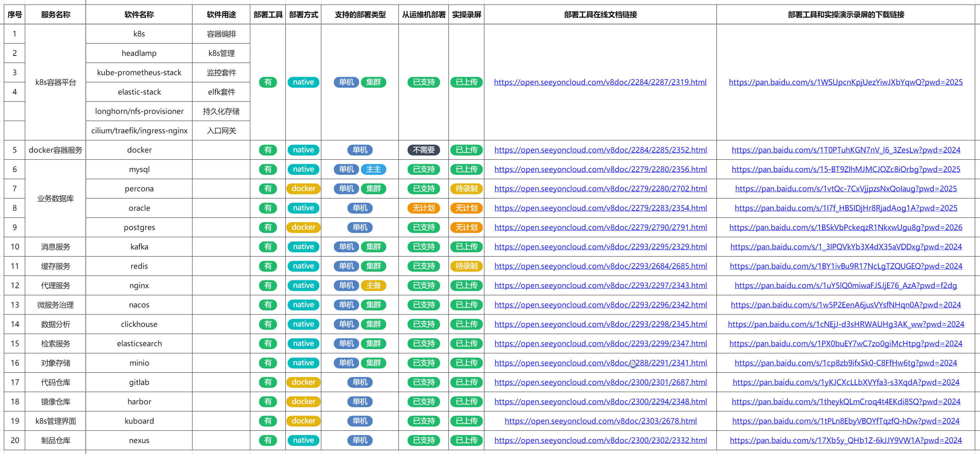Follow the Baidu pan download link for elasticsearch
This screenshot has height=454, width=980.
(x=846, y=344)
